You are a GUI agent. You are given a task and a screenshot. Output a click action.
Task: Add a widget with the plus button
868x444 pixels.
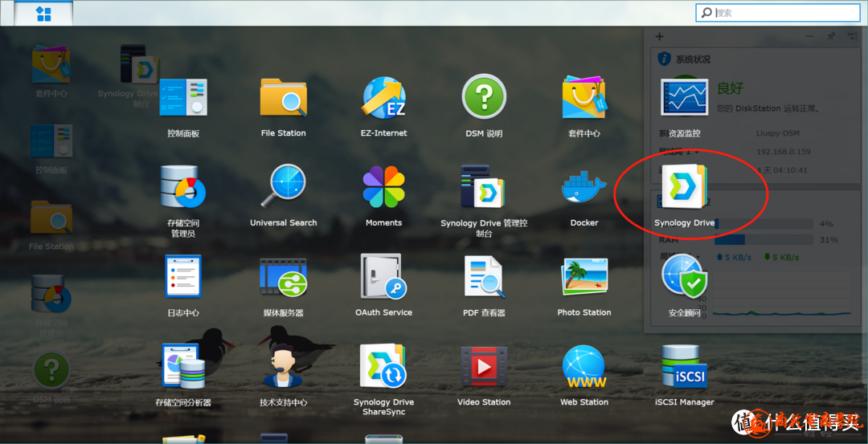click(659, 36)
